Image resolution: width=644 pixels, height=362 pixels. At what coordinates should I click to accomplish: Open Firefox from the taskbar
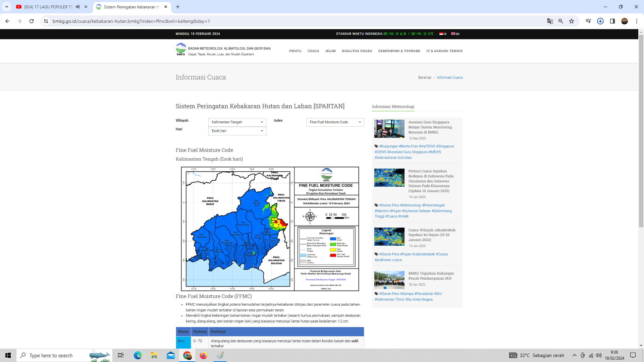click(203, 355)
